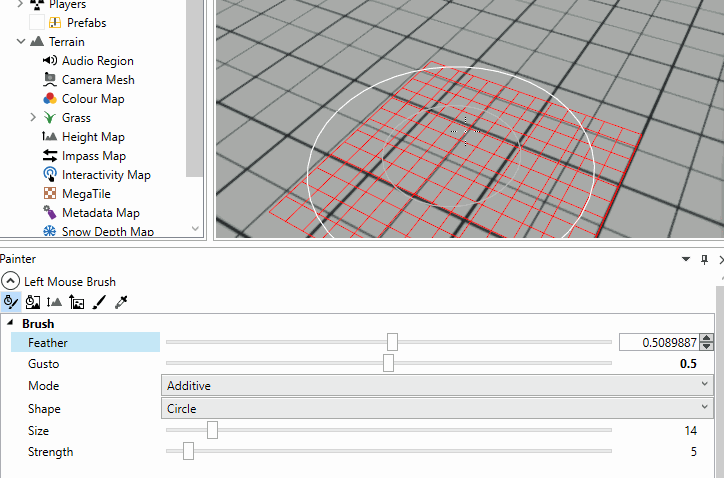Pin the Painter panel
The width and height of the screenshot is (724, 478).
click(704, 260)
